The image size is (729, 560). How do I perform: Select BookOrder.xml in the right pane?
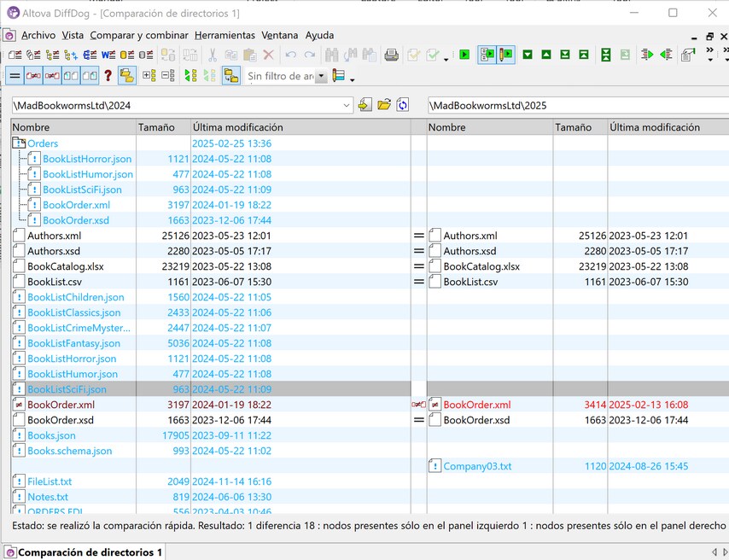[476, 405]
